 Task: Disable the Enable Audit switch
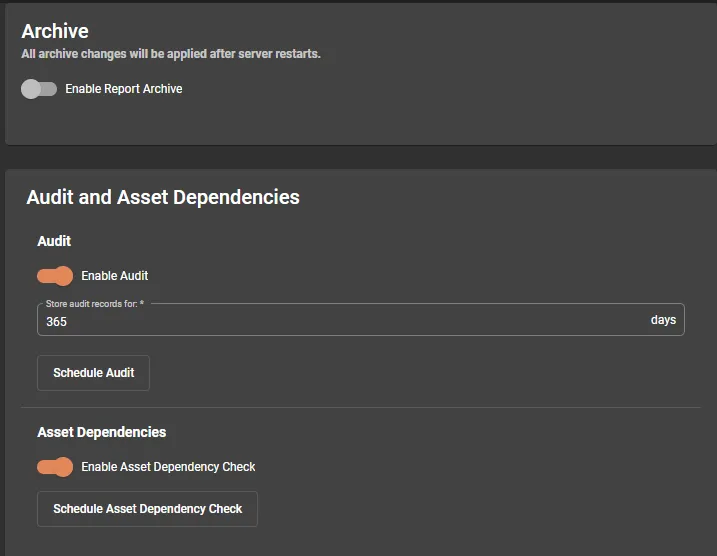tap(55, 276)
